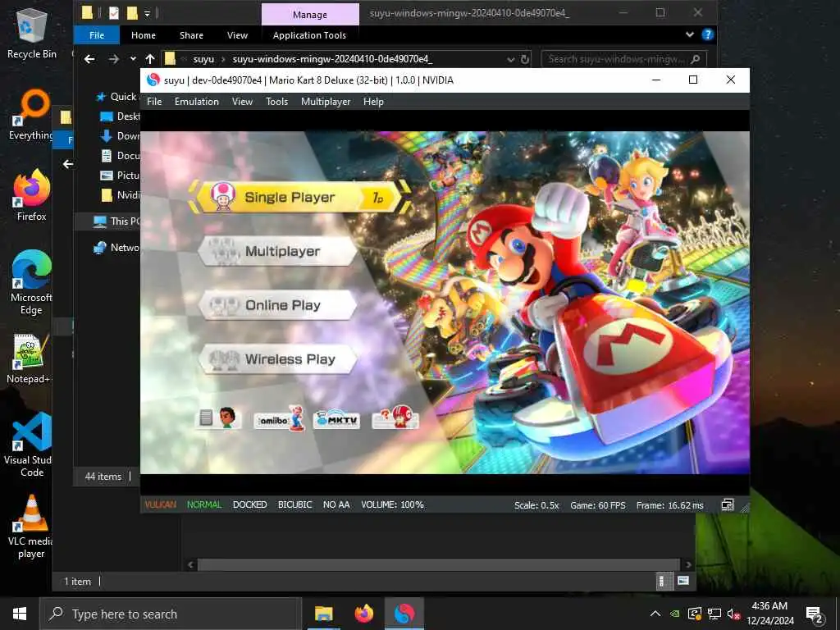Go forward in File Explorer navigation

pyautogui.click(x=113, y=59)
